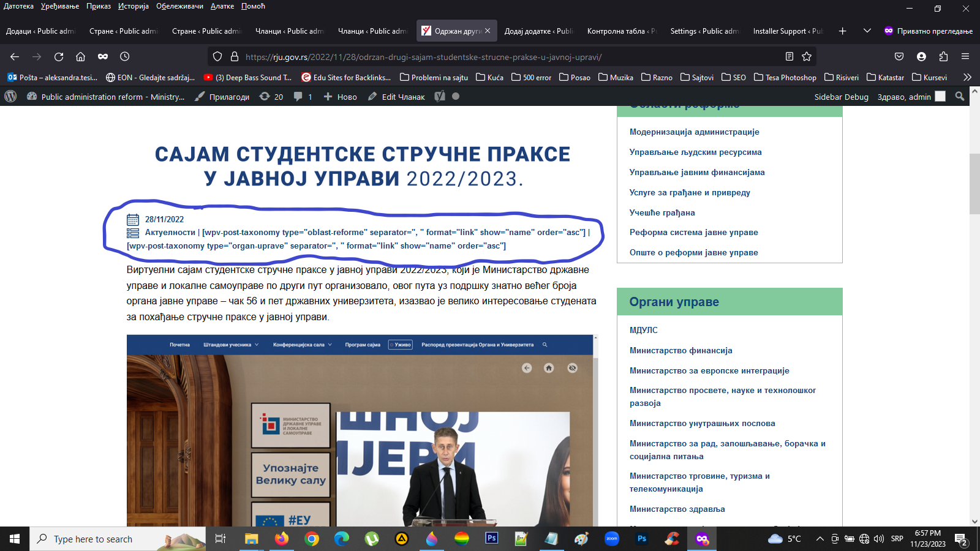This screenshot has height=551, width=980.
Task: Open the Обележивачи menu
Action: tap(179, 6)
